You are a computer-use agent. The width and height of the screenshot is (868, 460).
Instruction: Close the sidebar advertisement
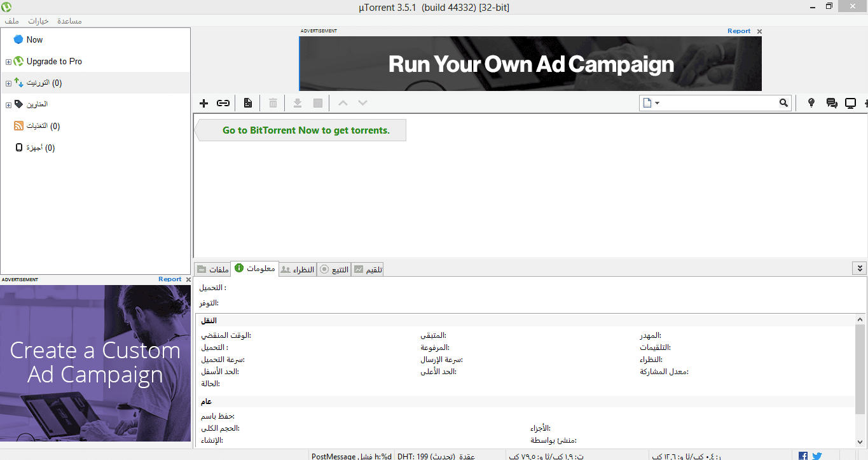(x=188, y=279)
